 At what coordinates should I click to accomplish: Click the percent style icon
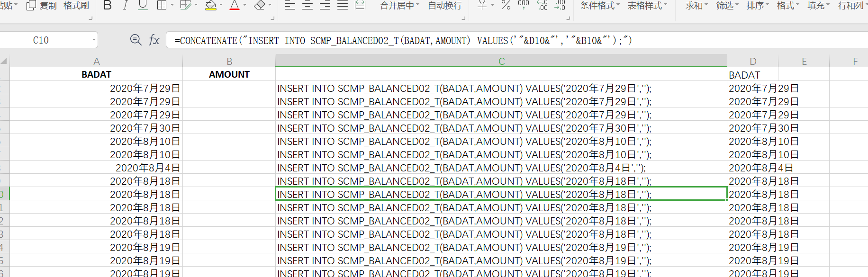506,5
